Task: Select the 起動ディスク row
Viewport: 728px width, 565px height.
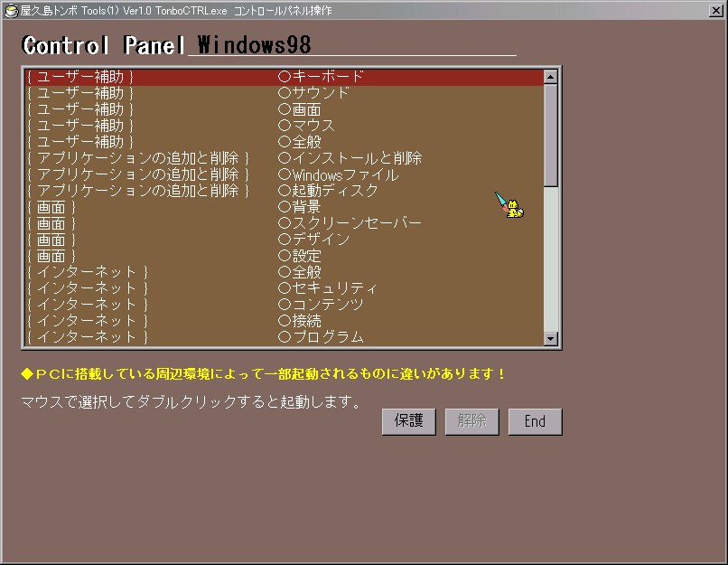Action: pos(285,191)
